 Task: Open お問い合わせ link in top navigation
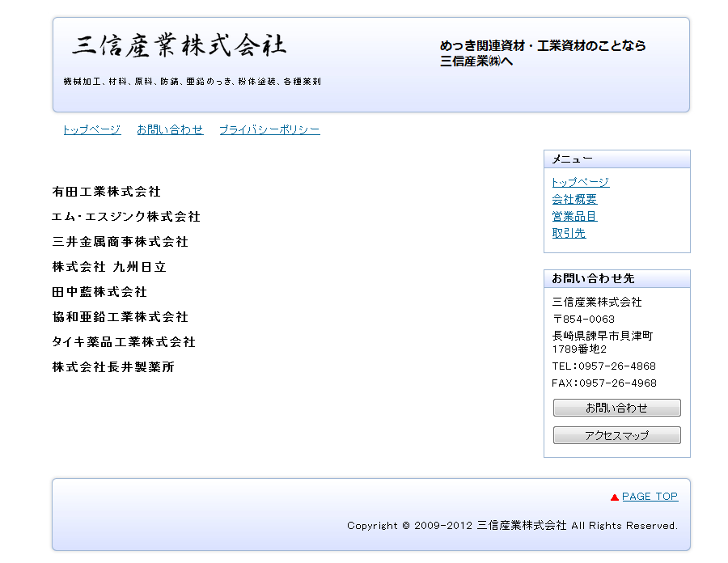pos(170,130)
